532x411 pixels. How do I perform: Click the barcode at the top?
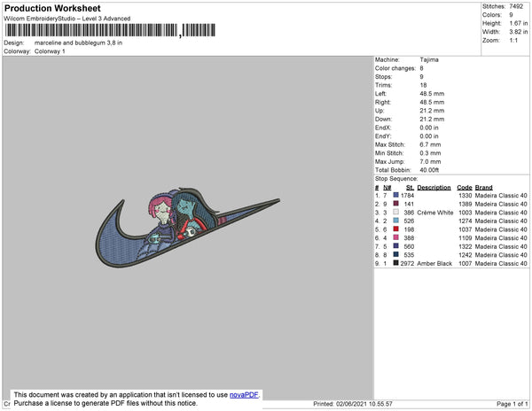point(110,30)
